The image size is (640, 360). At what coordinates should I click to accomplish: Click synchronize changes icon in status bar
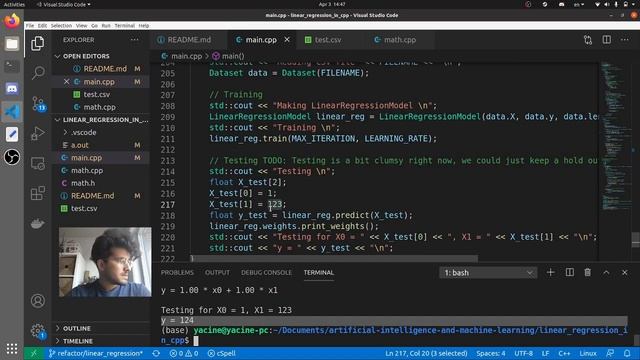coord(156,353)
